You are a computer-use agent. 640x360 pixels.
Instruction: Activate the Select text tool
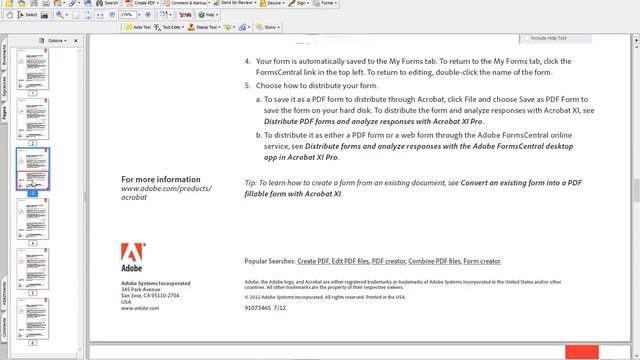pyautogui.click(x=27, y=15)
